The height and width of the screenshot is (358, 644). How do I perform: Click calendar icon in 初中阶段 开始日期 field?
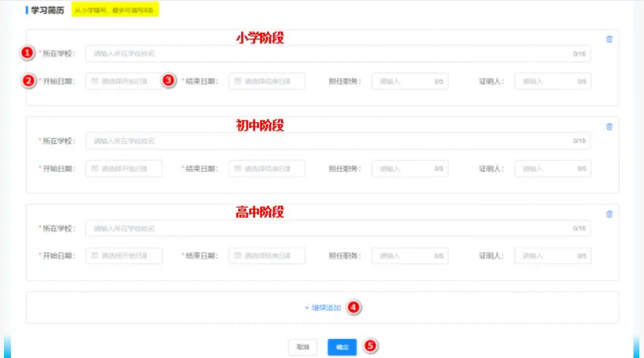[94, 169]
